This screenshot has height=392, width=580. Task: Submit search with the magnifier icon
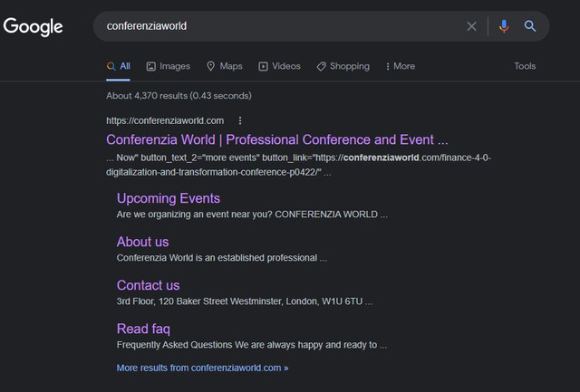click(x=529, y=26)
